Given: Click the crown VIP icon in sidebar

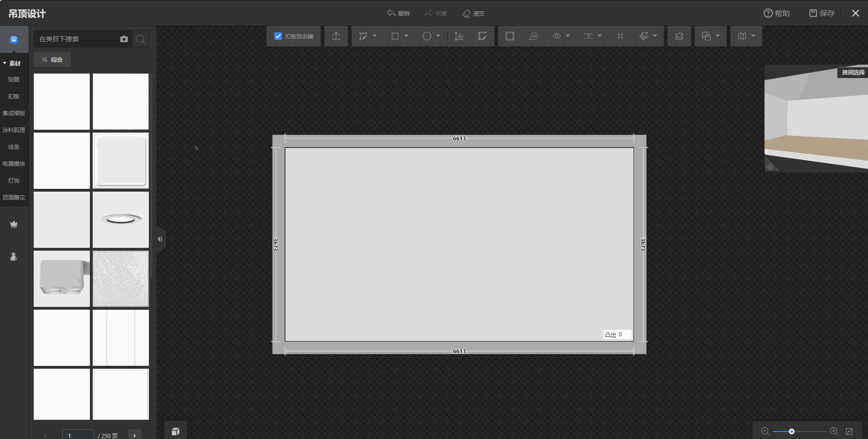Looking at the screenshot, I should 14,224.
